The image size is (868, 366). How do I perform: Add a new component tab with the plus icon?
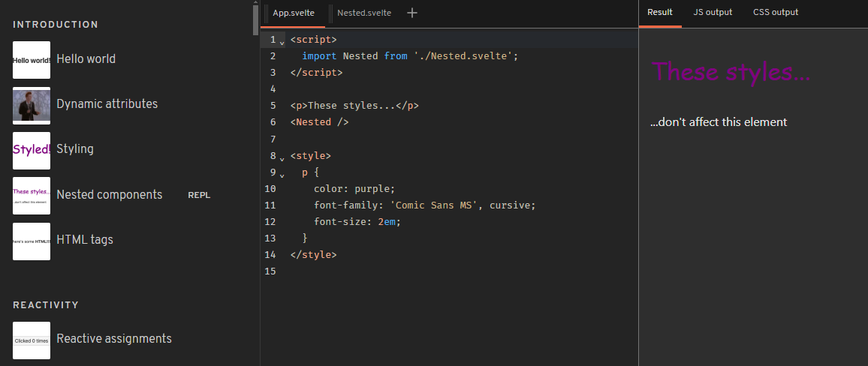tap(412, 13)
